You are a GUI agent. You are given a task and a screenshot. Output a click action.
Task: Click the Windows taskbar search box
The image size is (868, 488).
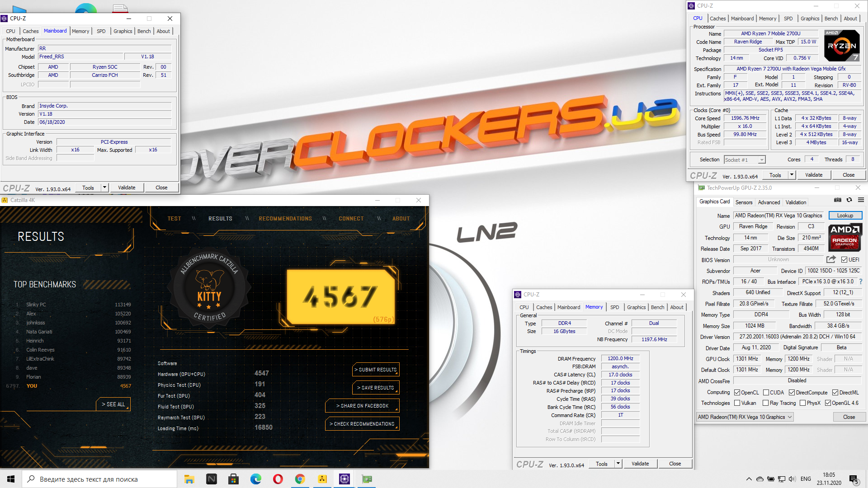click(x=99, y=479)
